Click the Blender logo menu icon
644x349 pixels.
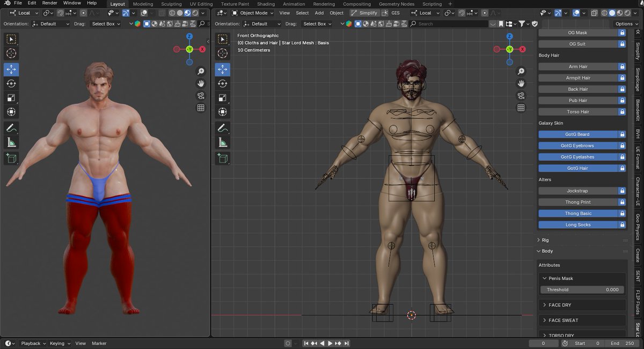6,3
